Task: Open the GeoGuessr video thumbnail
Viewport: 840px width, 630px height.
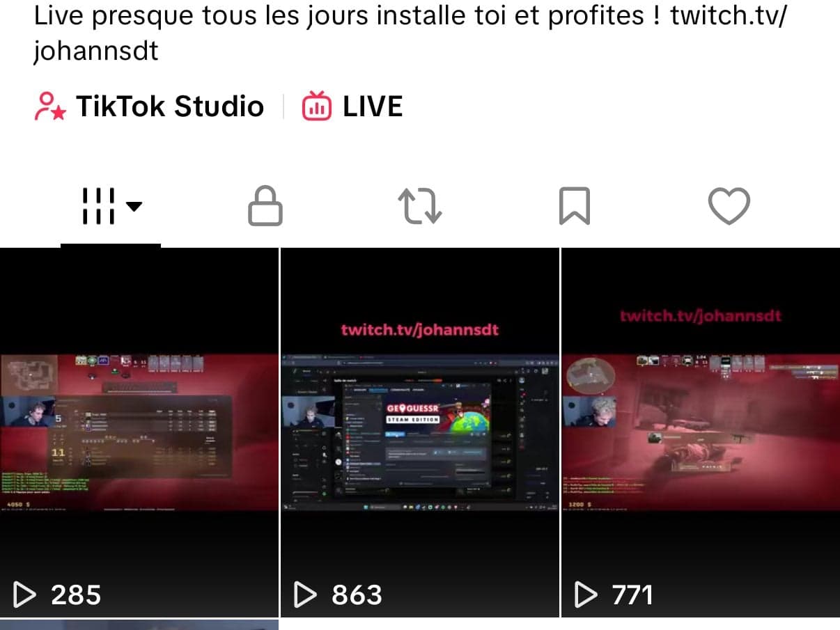Action: click(420, 432)
